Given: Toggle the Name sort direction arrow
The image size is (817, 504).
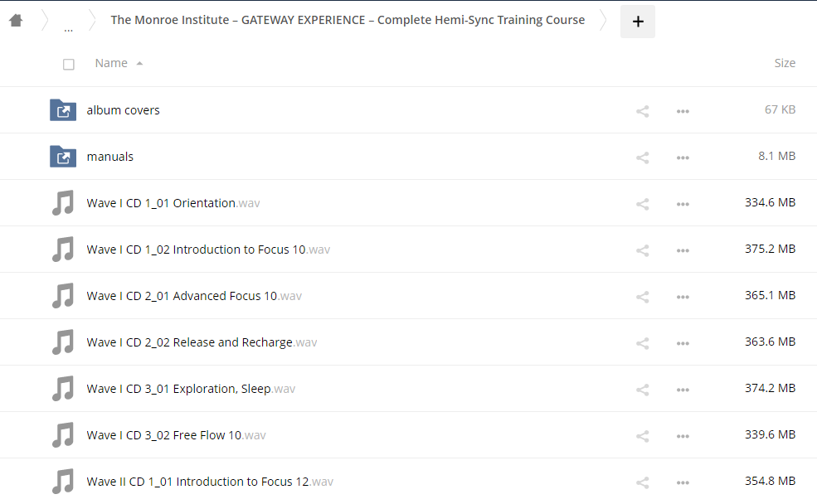Looking at the screenshot, I should click(x=139, y=64).
